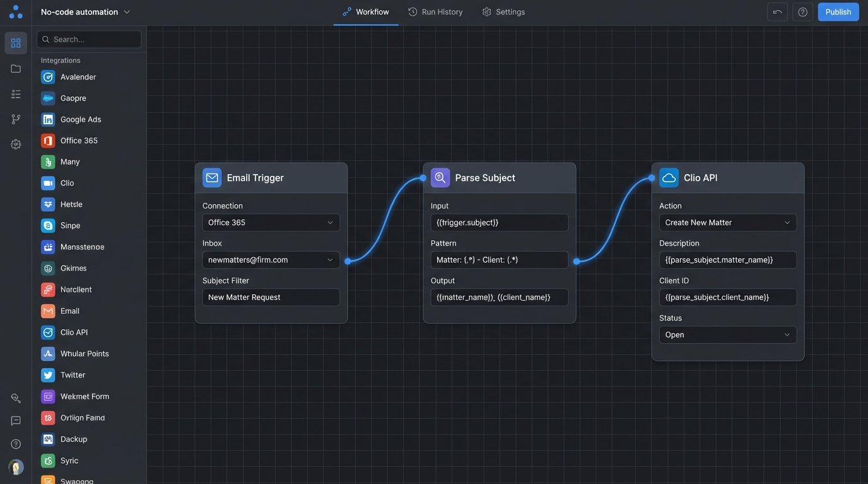The image size is (868, 484).
Task: Open the Office 365 integration
Action: coord(78,141)
